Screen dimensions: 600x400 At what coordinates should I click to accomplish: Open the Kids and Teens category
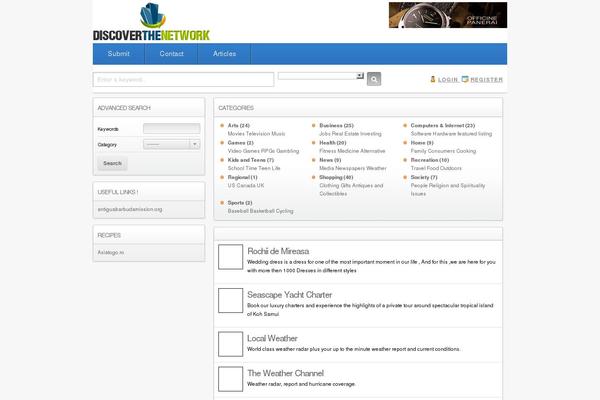[x=251, y=160]
